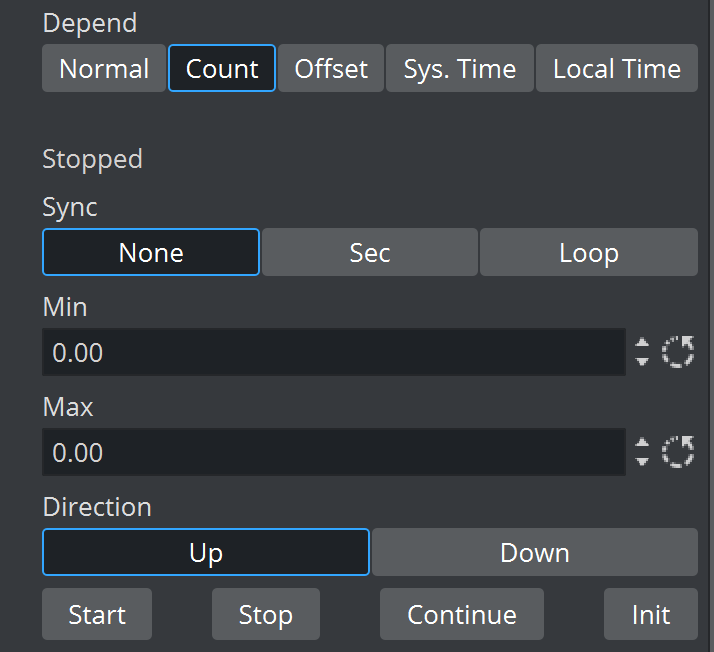Pick Local Time depend option
The width and height of the screenshot is (714, 652).
pos(616,69)
